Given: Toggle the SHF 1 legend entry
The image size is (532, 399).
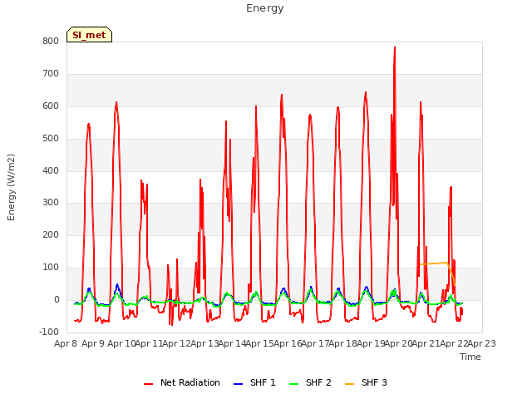Looking at the screenshot, I should click(x=254, y=382).
